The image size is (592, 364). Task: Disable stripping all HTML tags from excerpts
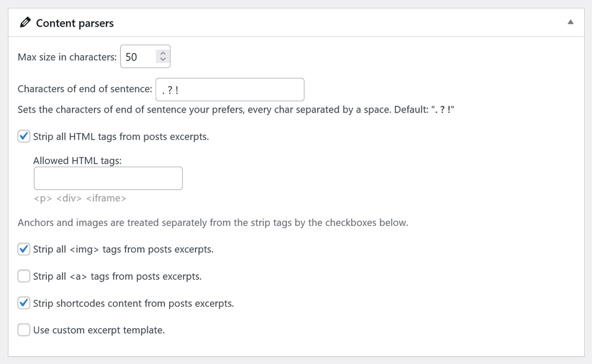pyautogui.click(x=24, y=136)
